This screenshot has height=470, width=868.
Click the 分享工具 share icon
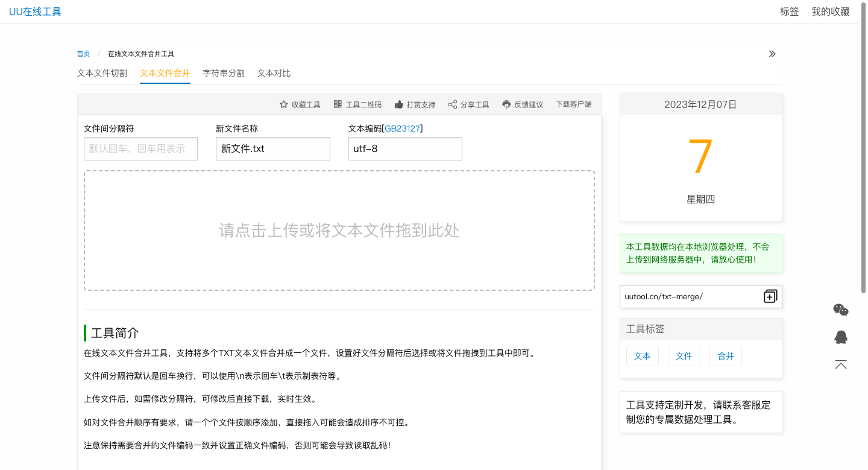pyautogui.click(x=452, y=104)
